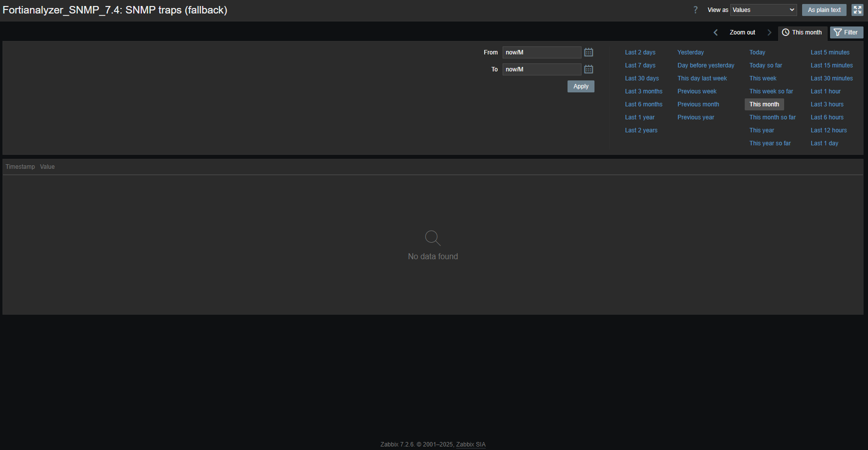
Task: Select Last 30 minutes range
Action: point(832,78)
